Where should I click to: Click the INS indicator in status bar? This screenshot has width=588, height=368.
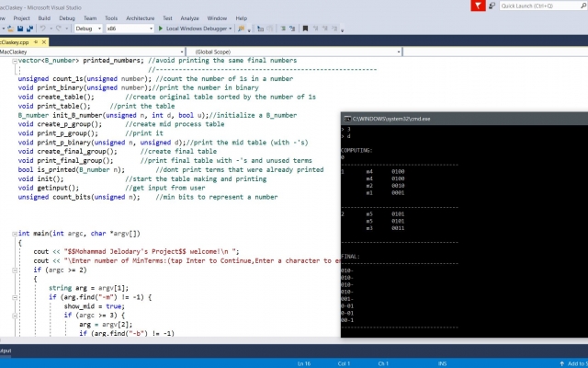[x=442, y=363]
